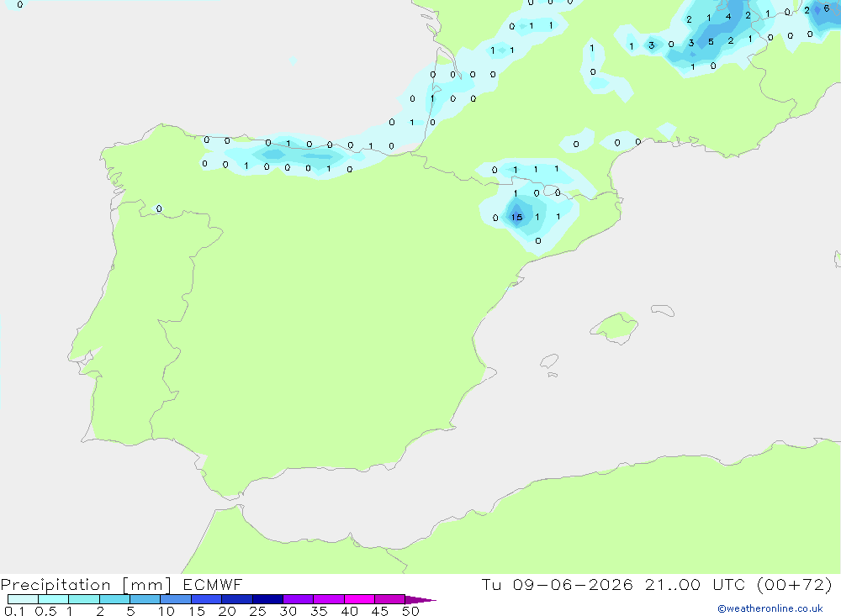Click the 'ECMWF' model label
Image resolution: width=841 pixels, height=616 pixels.
[x=213, y=584]
